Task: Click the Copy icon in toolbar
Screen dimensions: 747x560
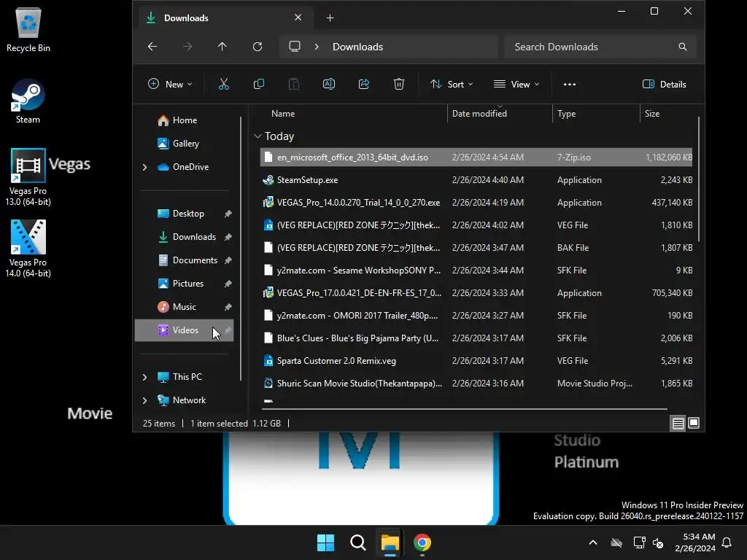Action: 259,85
